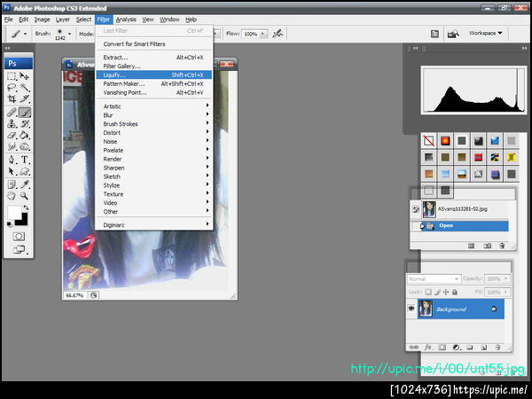Select the Eraser tool

point(12,135)
